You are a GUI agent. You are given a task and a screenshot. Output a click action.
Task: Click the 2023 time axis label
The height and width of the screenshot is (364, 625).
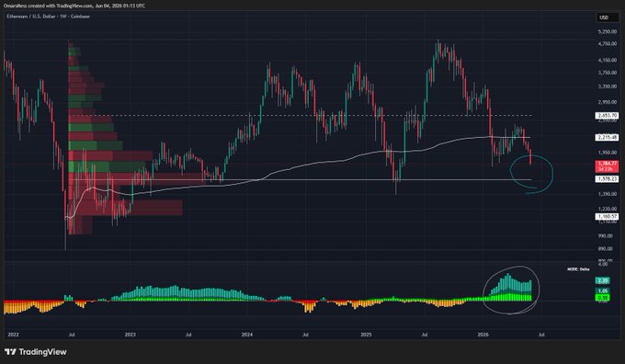point(131,335)
